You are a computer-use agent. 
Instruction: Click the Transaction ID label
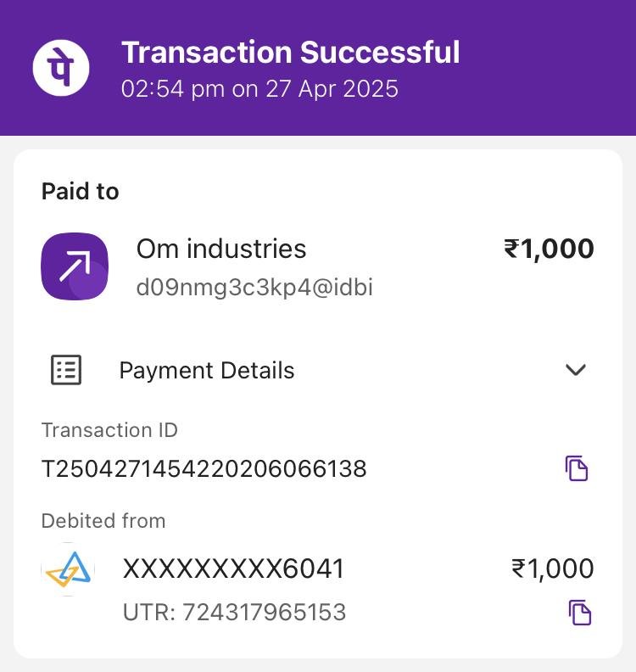click(109, 430)
